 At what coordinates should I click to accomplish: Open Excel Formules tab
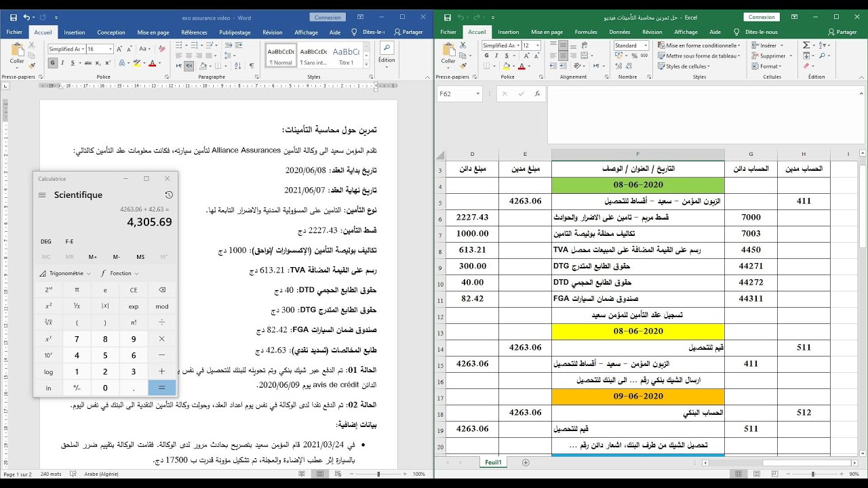(x=586, y=32)
